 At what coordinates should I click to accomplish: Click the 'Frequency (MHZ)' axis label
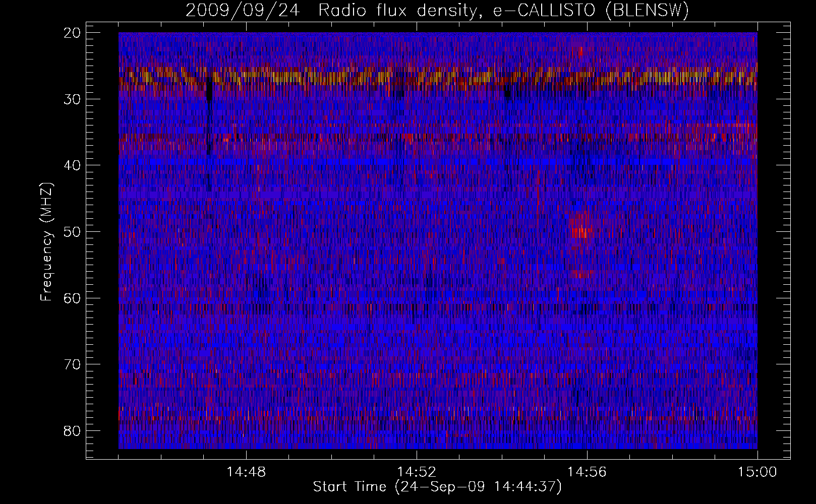point(46,242)
